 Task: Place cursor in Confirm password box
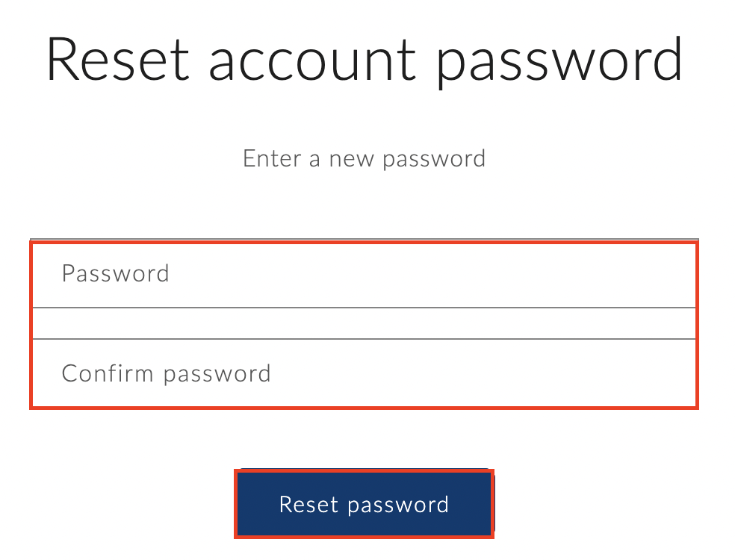364,373
